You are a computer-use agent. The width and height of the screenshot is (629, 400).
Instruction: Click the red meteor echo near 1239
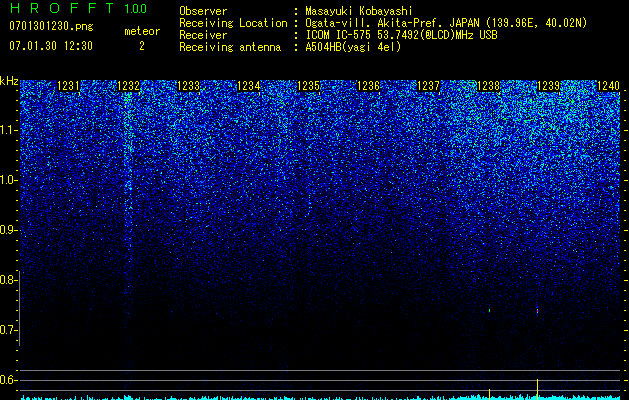tap(537, 311)
